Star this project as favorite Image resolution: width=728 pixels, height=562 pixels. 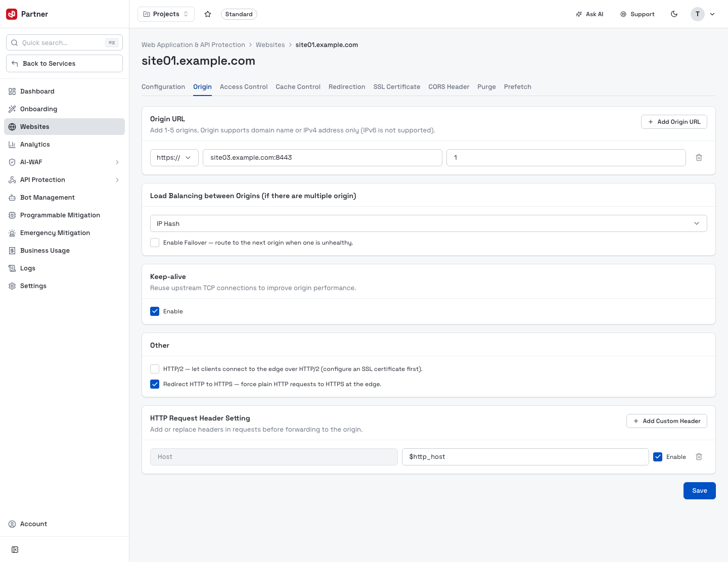pyautogui.click(x=208, y=14)
